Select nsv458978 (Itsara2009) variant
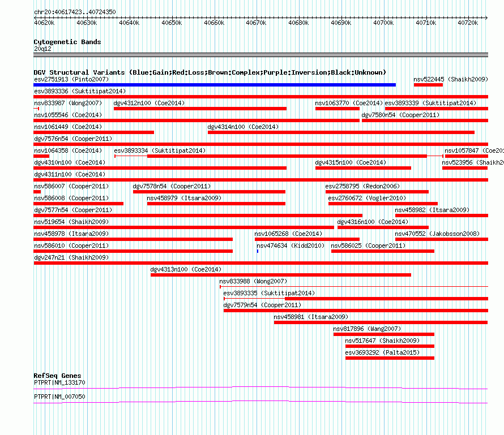 [x=71, y=234]
